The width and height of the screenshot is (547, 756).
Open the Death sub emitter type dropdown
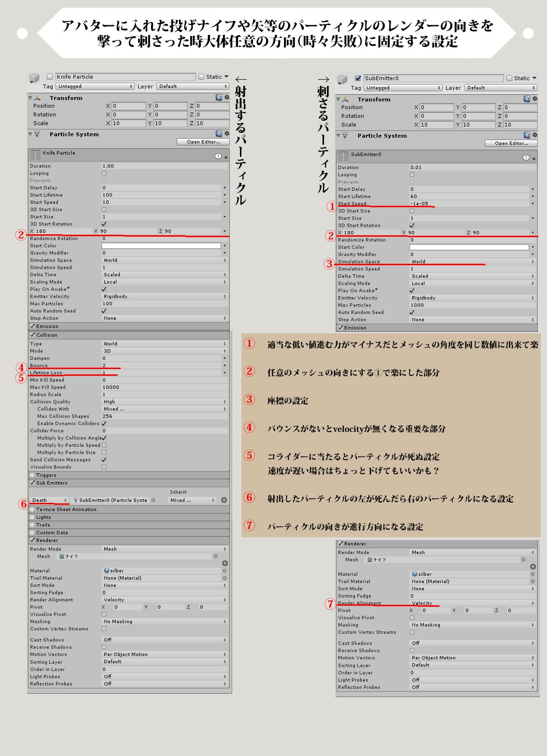49,500
